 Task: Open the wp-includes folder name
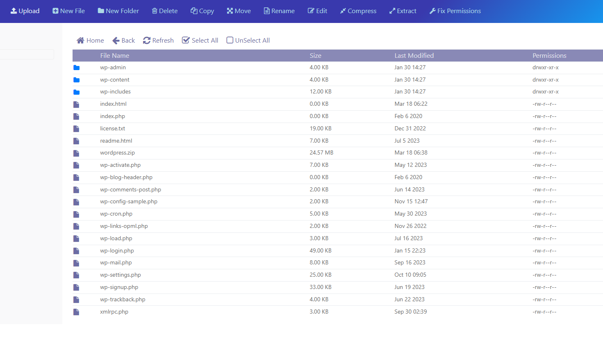point(115,91)
